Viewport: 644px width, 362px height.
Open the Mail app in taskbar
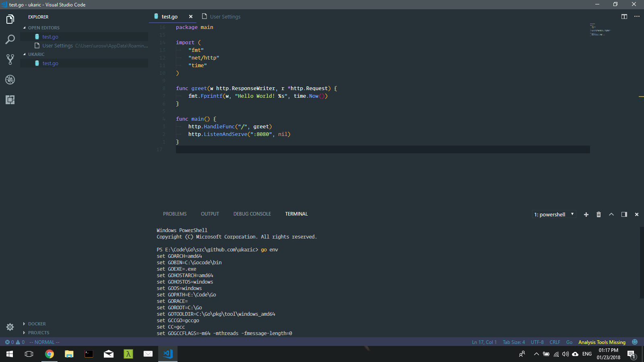(x=109, y=354)
